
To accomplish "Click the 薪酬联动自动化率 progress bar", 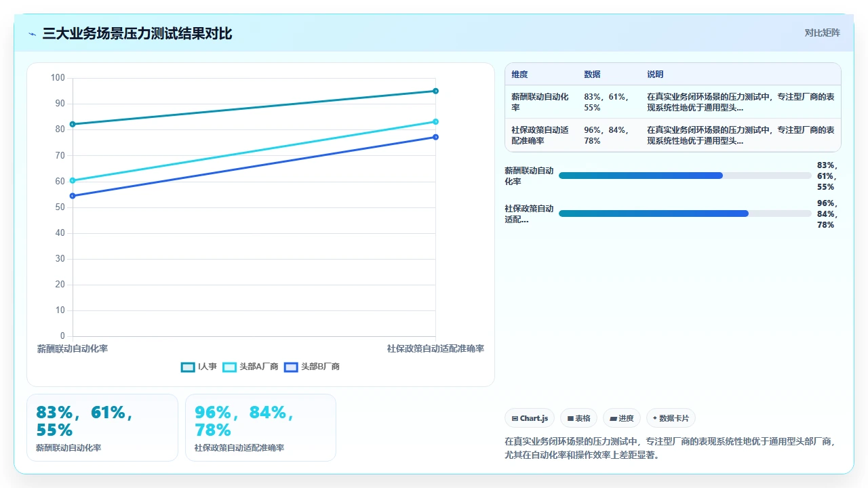I will click(x=685, y=176).
